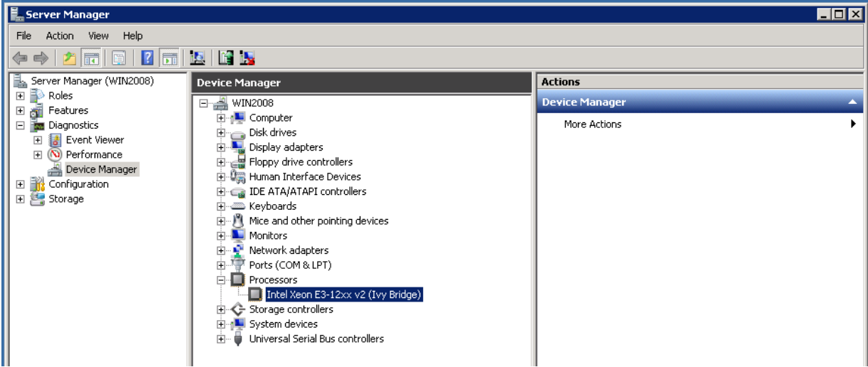This screenshot has width=868, height=367.
Task: Collapse the Device Manager actions section arrow
Action: 852,102
